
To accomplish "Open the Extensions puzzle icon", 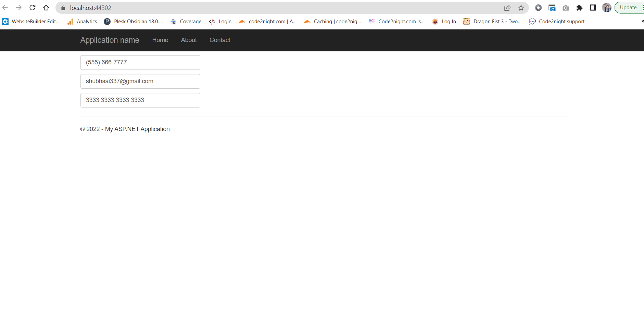I will pyautogui.click(x=580, y=8).
